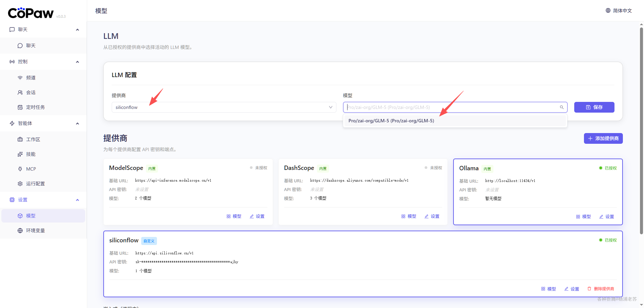The image size is (644, 308).
Task: Click the 智能体 lightning icon
Action: pyautogui.click(x=12, y=123)
